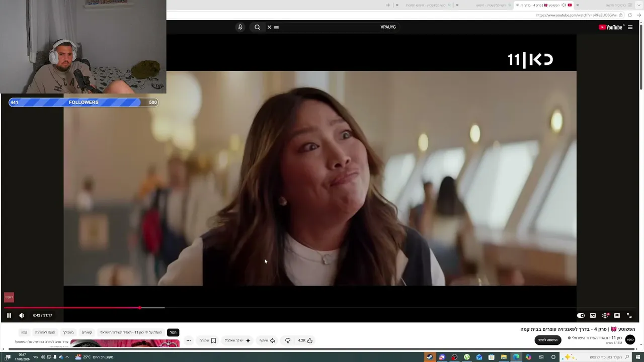
Task: Select the הכל filter chip
Action: [x=173, y=332]
